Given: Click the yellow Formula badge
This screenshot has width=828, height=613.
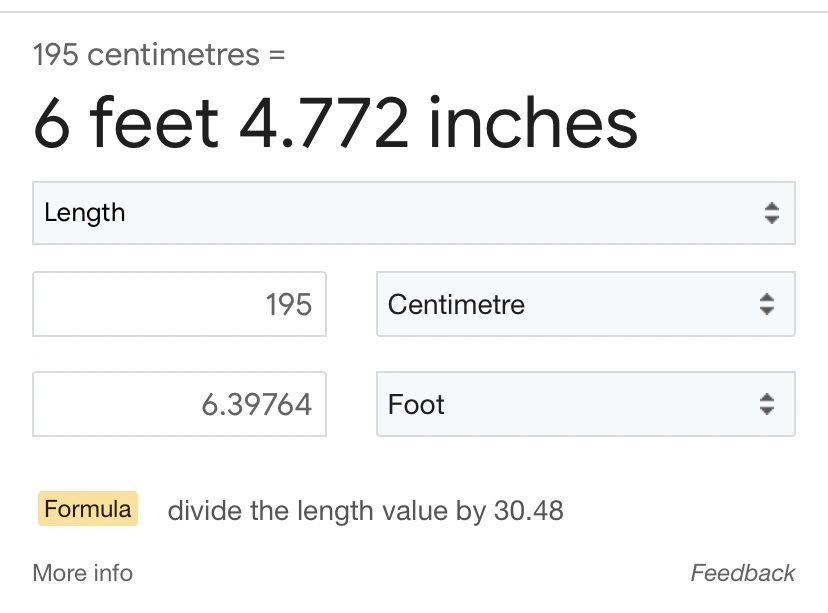Looking at the screenshot, I should pos(88,509).
